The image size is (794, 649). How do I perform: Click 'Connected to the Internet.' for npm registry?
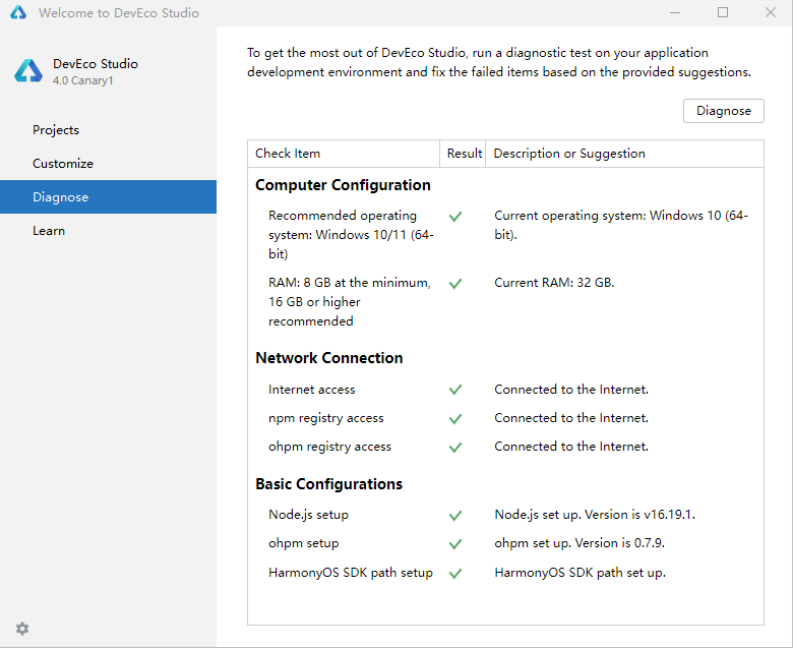571,418
